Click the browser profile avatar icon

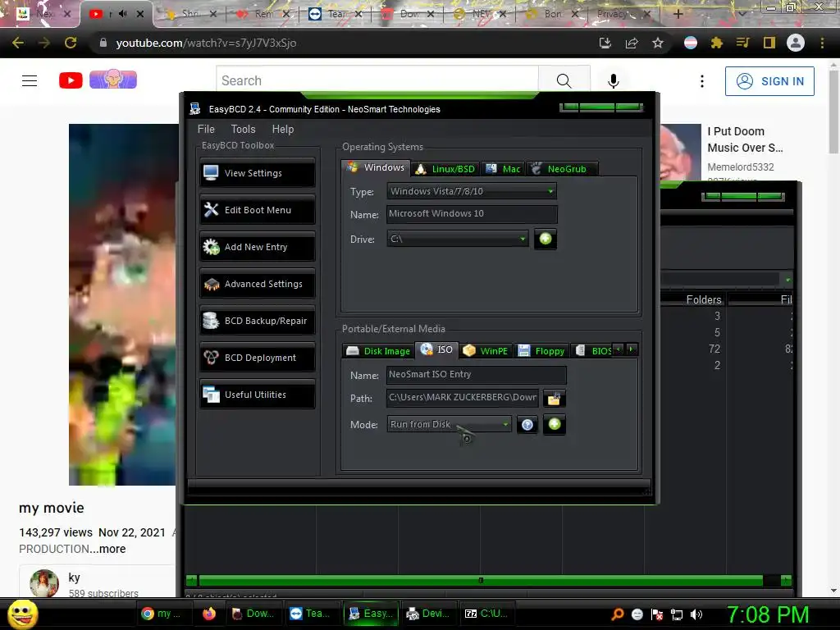pyautogui.click(x=796, y=43)
